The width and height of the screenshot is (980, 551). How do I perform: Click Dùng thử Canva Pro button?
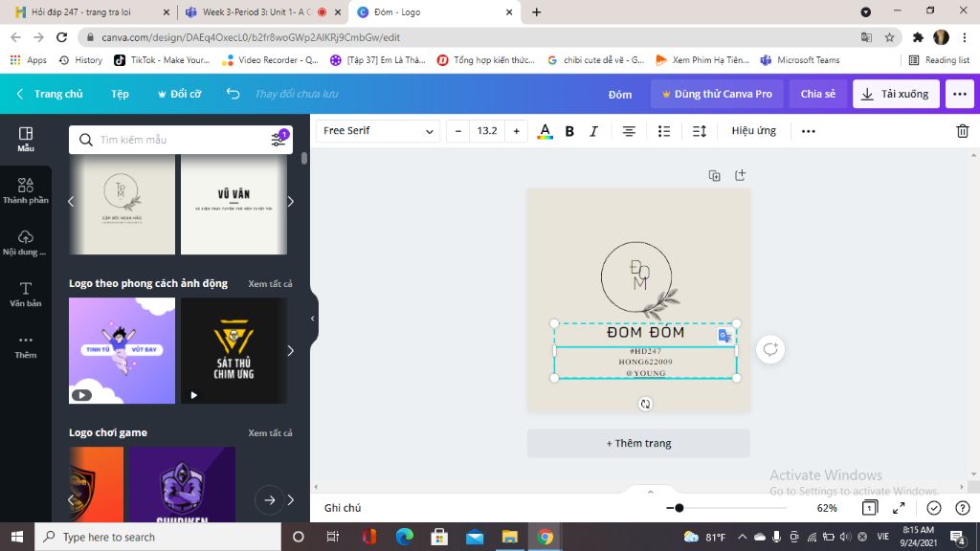coord(717,94)
